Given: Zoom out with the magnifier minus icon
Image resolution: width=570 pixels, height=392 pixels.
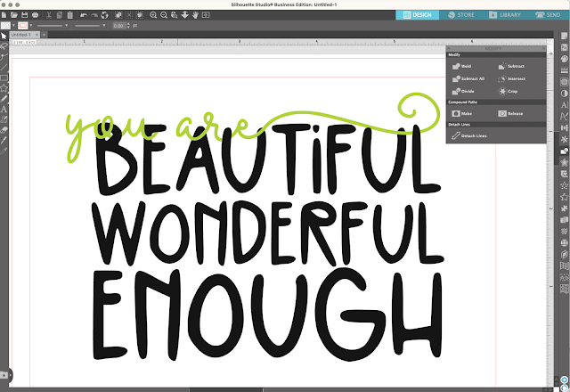Looking at the screenshot, I should point(164,15).
